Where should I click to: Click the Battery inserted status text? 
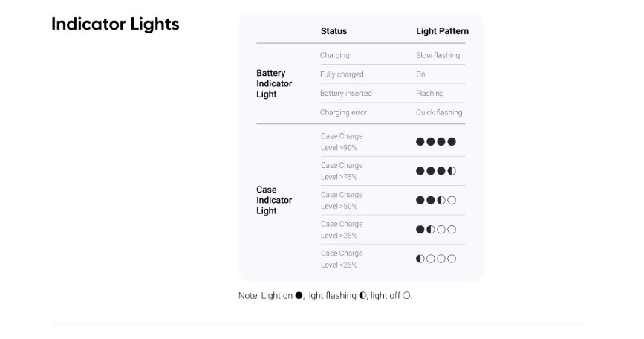coord(346,93)
